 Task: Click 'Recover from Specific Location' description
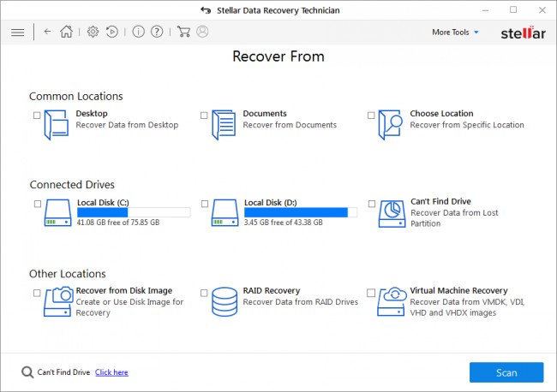pyautogui.click(x=467, y=125)
